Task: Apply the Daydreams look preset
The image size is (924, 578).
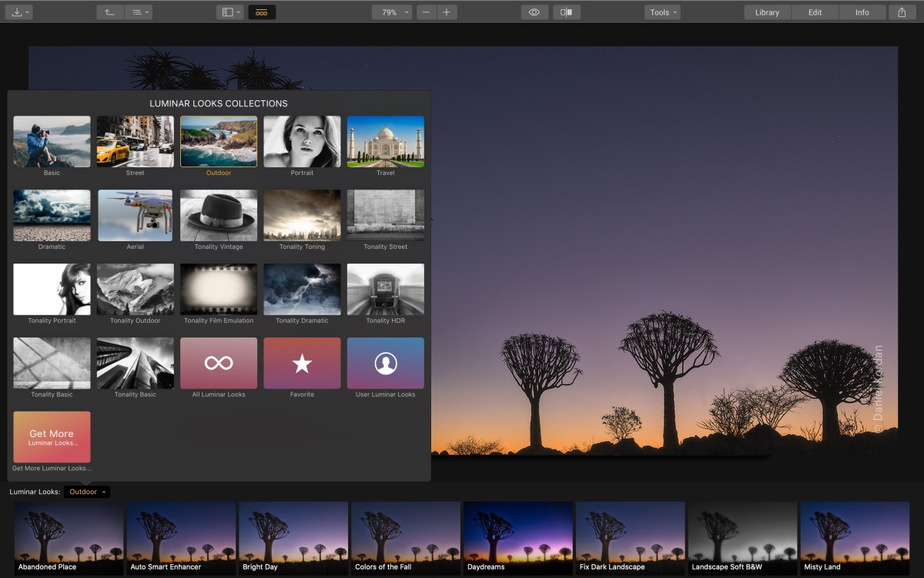Action: (517, 538)
